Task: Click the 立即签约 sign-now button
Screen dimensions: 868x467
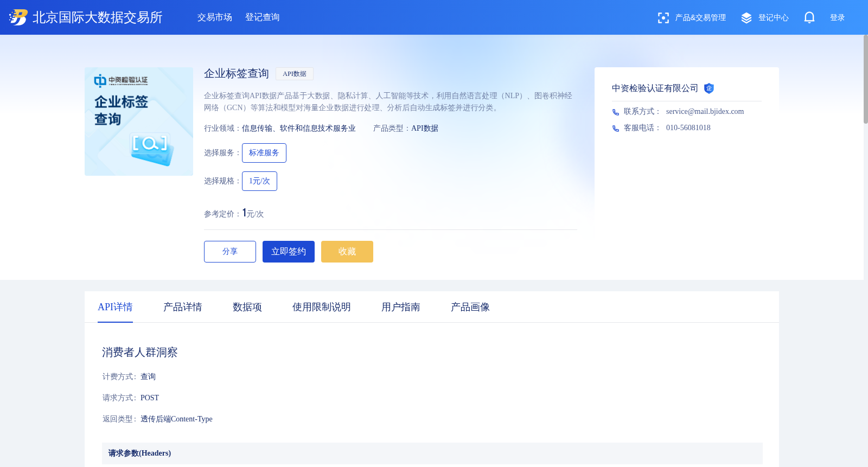Action: point(289,252)
